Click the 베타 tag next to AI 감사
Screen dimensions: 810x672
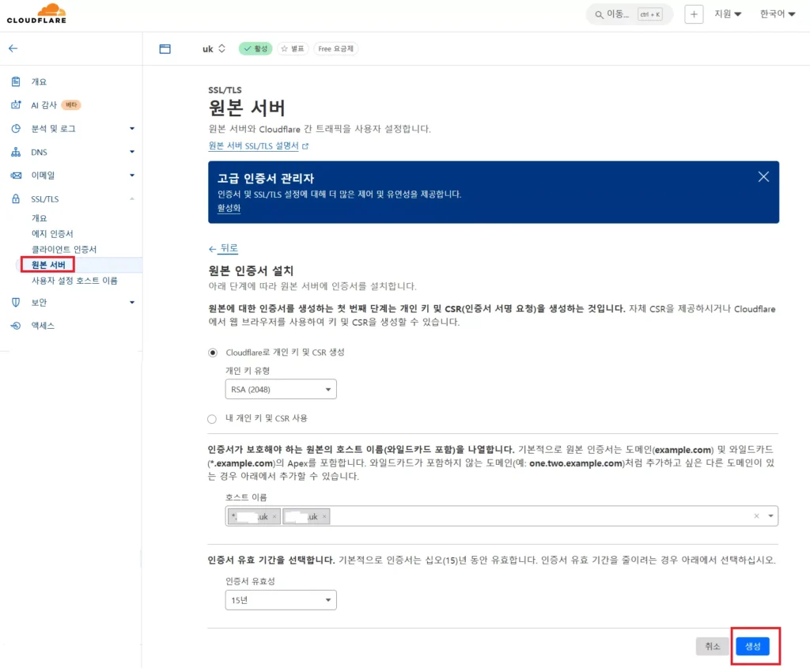71,105
